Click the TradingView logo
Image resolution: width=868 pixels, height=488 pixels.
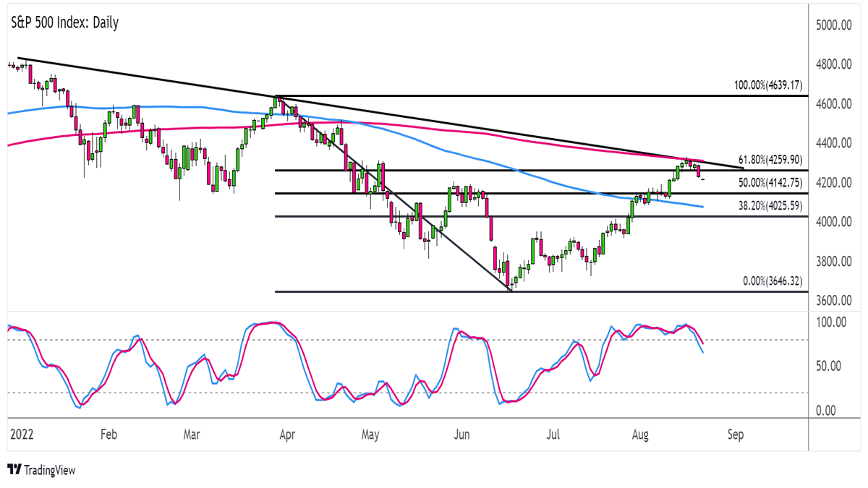41,470
